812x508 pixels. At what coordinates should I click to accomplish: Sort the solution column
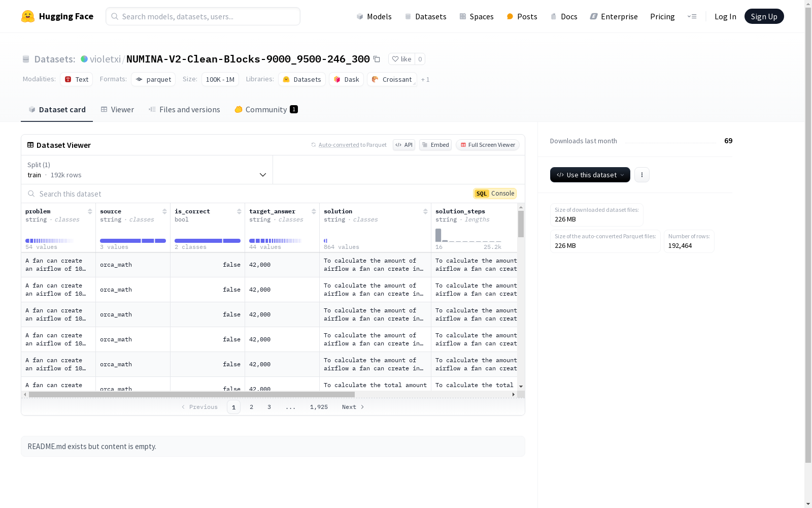(x=425, y=211)
